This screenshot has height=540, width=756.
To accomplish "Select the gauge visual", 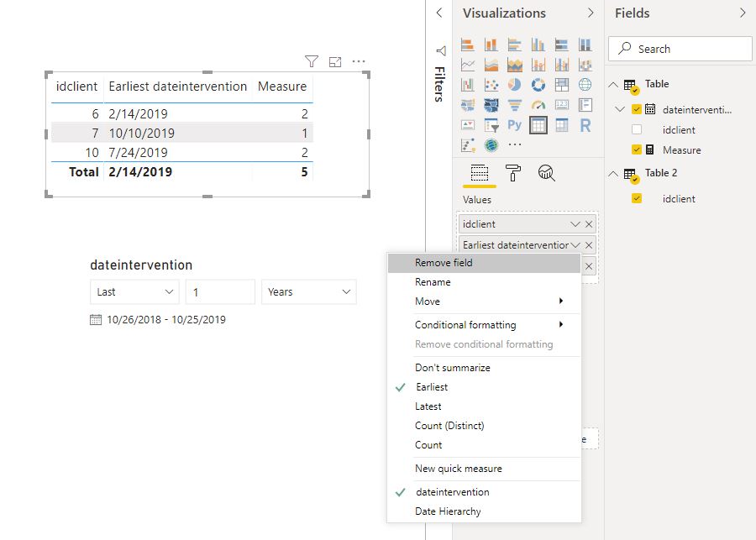I will [x=538, y=105].
